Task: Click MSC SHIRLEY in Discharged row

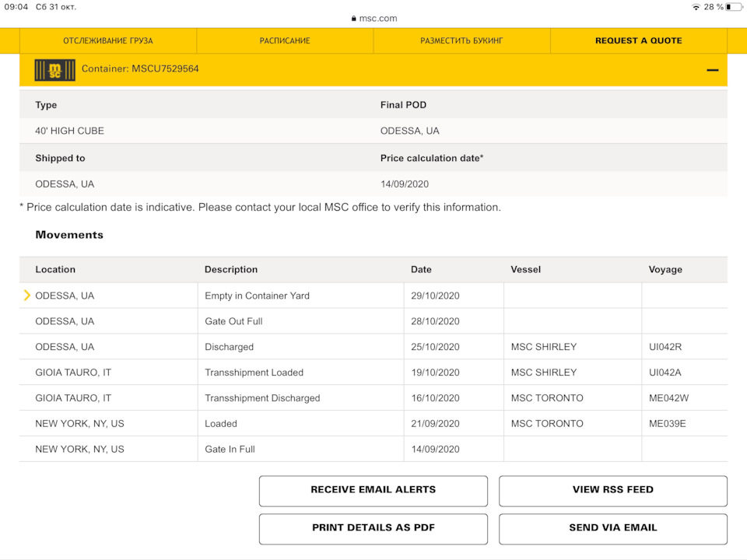Action: tap(544, 347)
